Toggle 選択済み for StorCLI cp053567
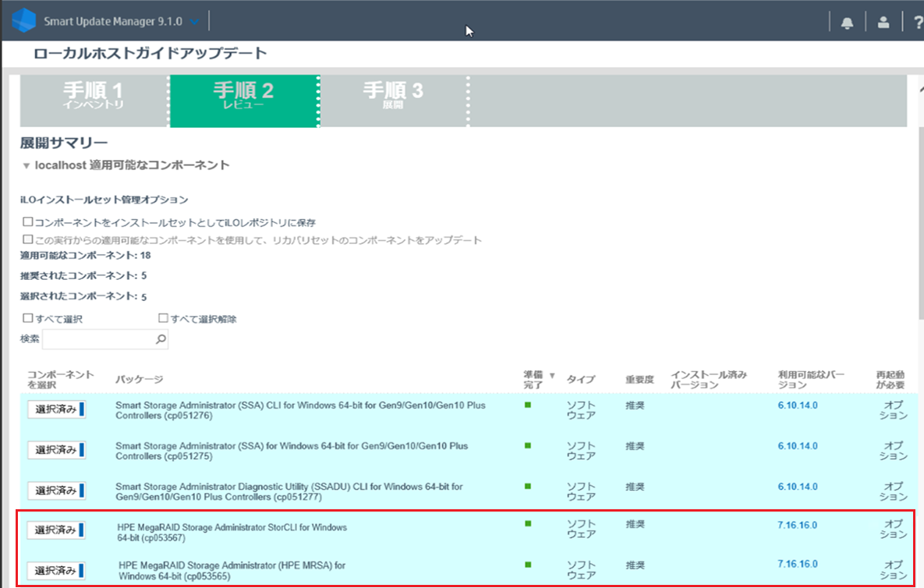Viewport: 924px width, 588px height. tap(57, 530)
